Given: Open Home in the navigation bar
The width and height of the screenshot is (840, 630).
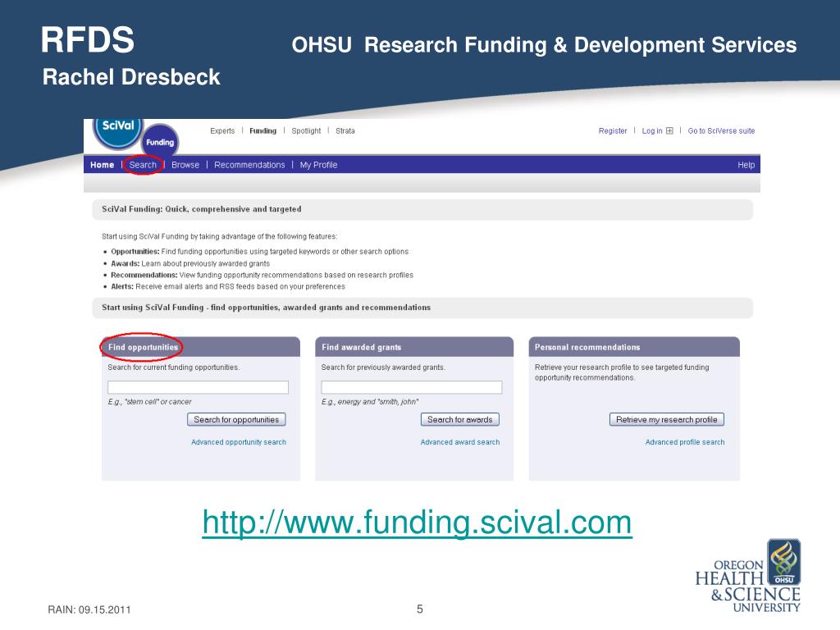Looking at the screenshot, I should (103, 165).
